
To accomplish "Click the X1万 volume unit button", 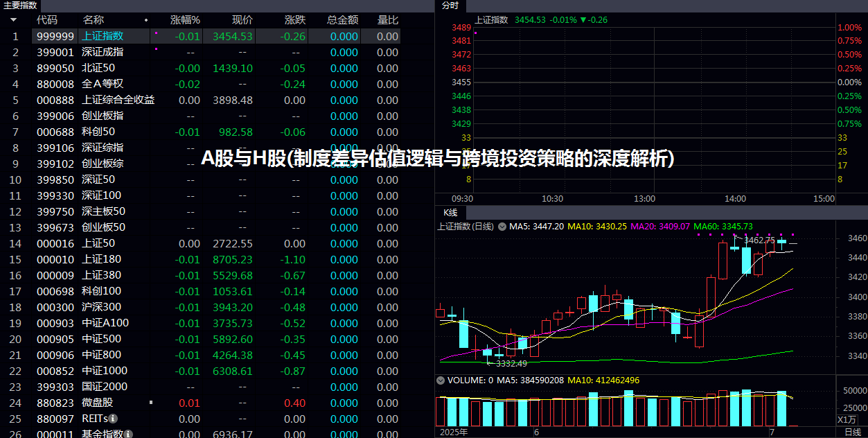I will point(846,419).
